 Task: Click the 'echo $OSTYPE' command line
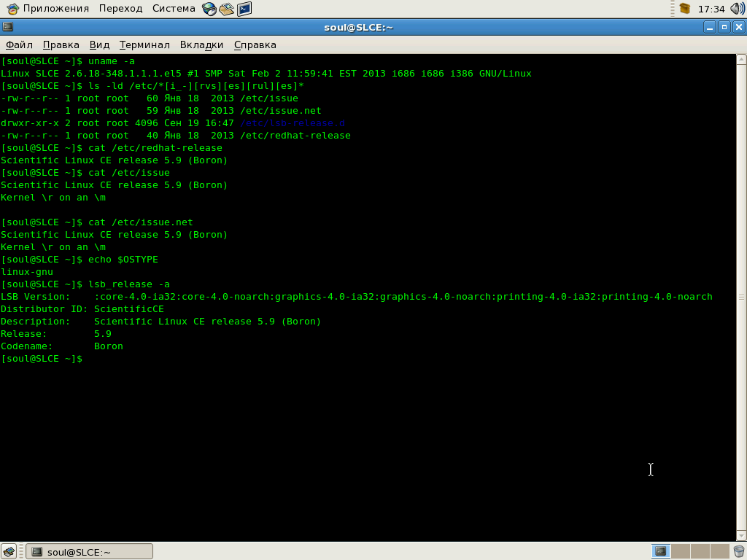tap(80, 259)
